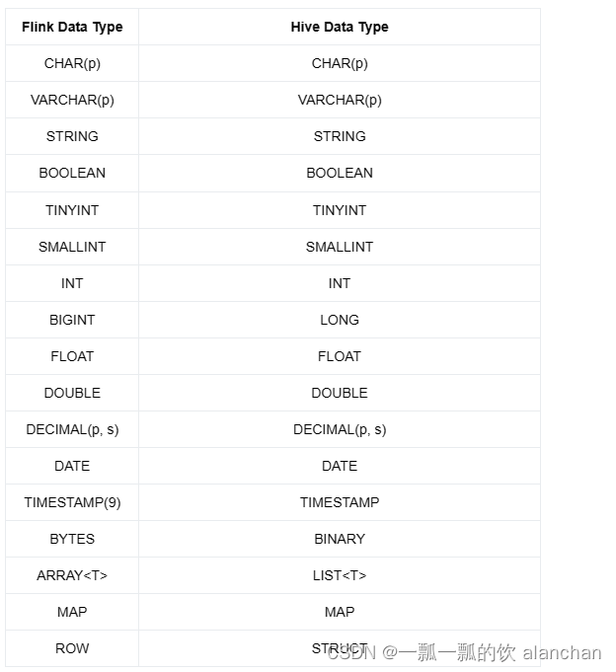Viewport: 616px width, 672px height.
Task: Click the Flink TINYINT cell
Action: click(x=72, y=210)
